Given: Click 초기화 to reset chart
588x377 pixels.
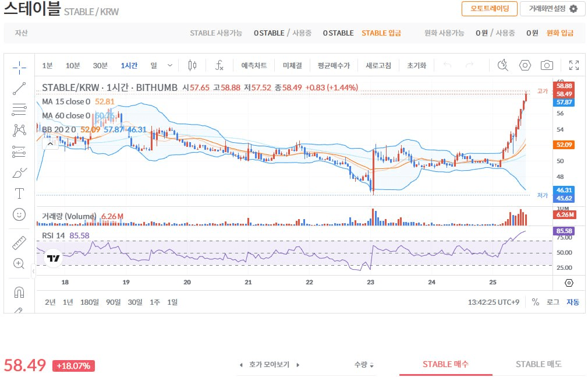Looking at the screenshot, I should [417, 65].
